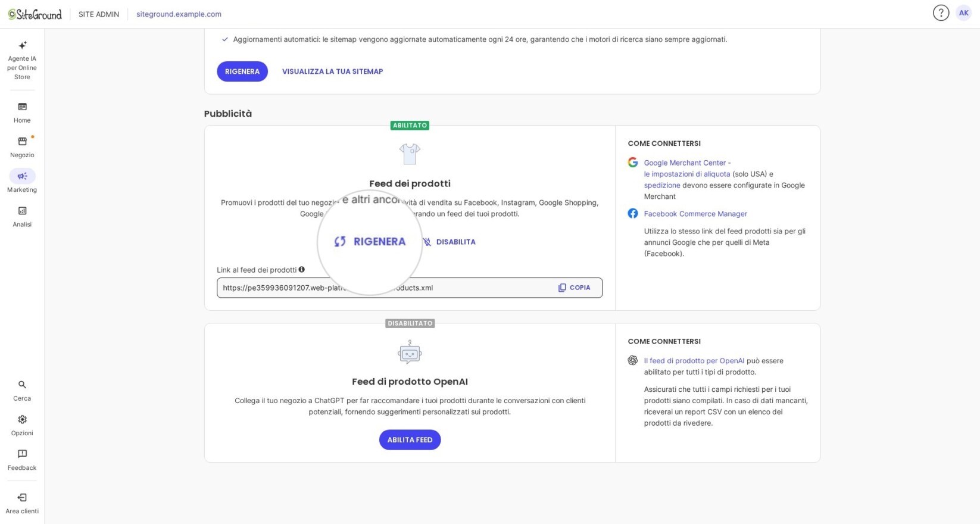The height and width of the screenshot is (524, 980).
Task: Click the OpenAI feed robot icon
Action: [x=410, y=353]
